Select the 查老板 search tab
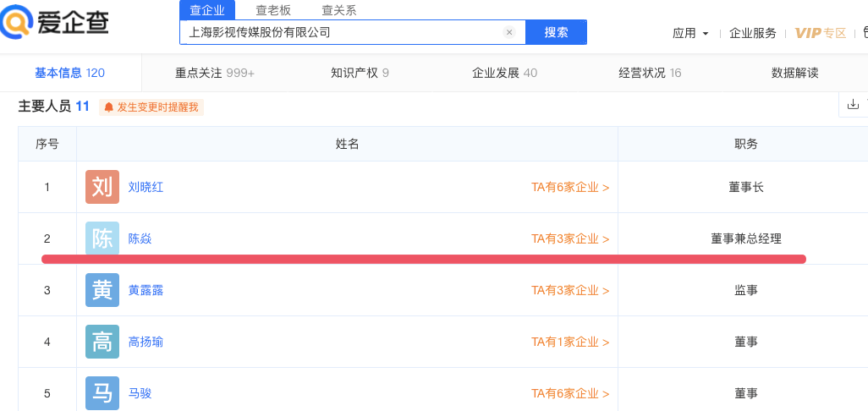The width and height of the screenshot is (868, 411). coord(273,9)
